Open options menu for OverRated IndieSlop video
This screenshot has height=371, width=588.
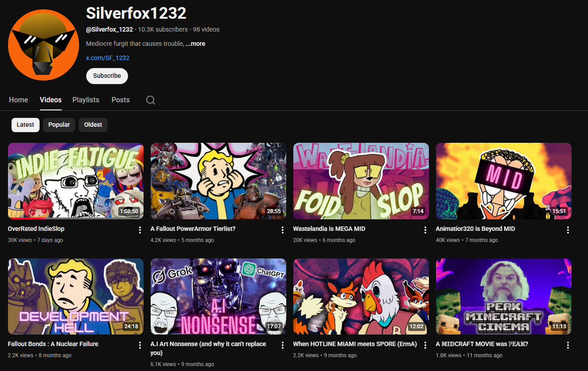click(x=140, y=230)
